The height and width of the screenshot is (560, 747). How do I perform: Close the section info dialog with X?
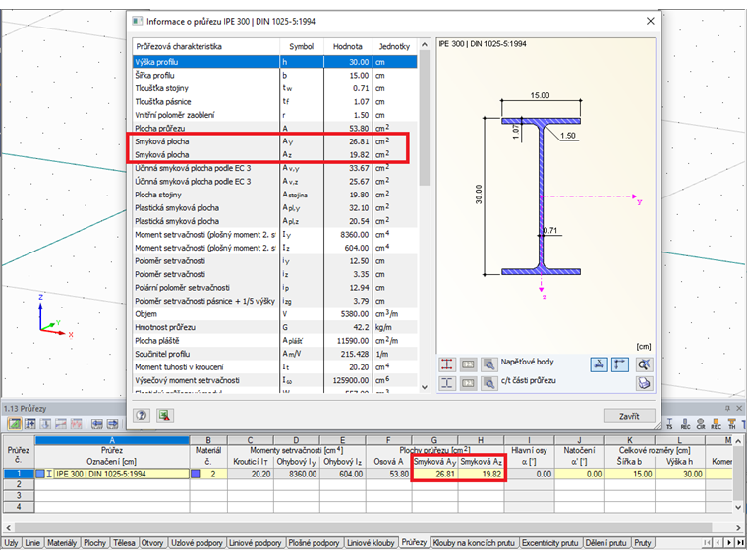pos(651,21)
